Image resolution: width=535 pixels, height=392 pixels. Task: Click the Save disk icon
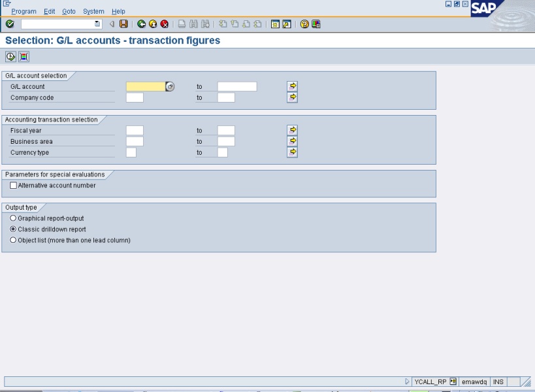tap(123, 25)
